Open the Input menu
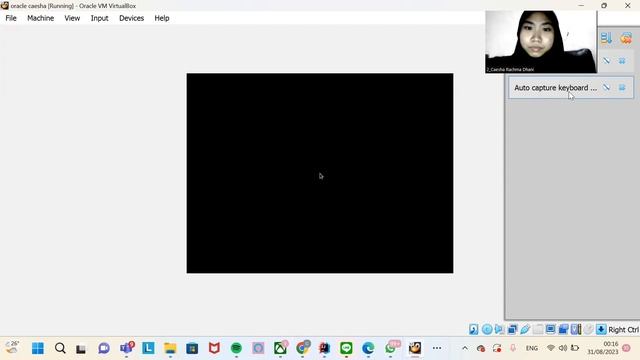 (x=100, y=18)
